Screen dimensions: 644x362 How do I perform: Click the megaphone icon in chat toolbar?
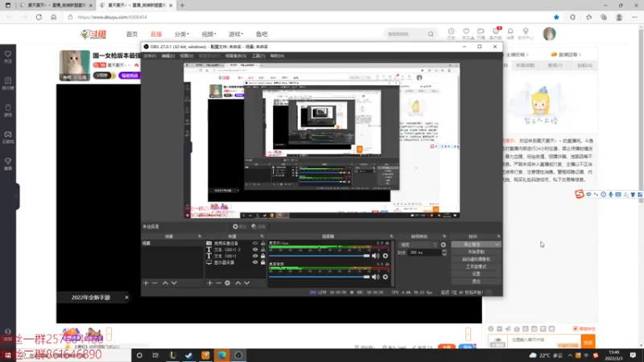[508, 329]
